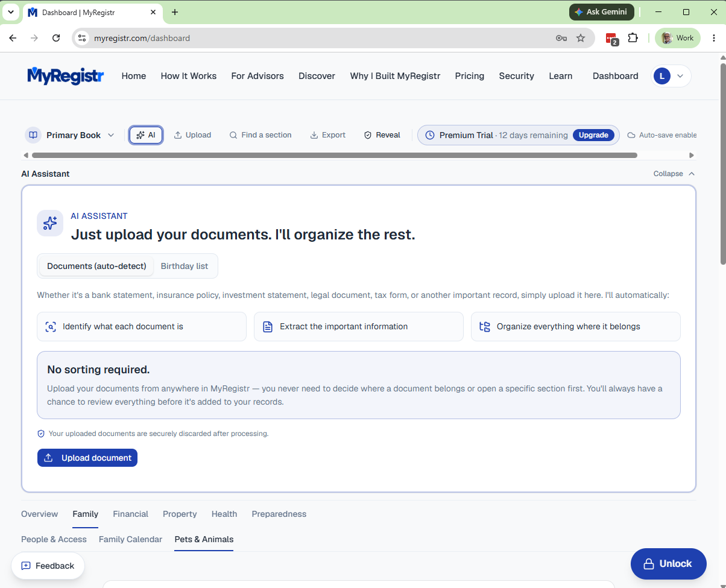Click the toolbar horizontal scrollbar
Screen dimensions: 726x588
[x=335, y=156]
